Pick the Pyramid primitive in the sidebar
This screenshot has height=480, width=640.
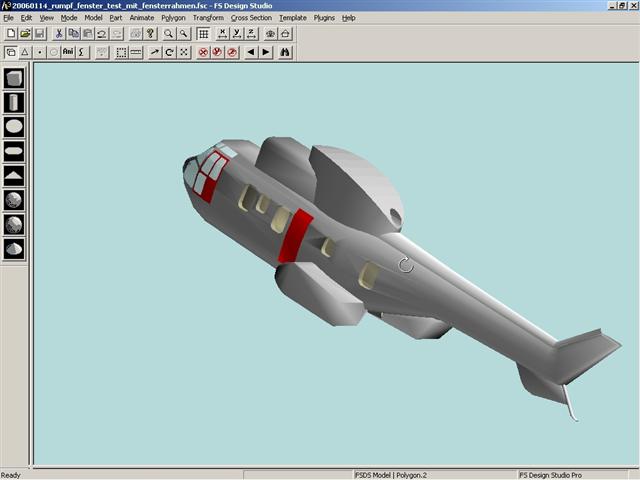14,175
